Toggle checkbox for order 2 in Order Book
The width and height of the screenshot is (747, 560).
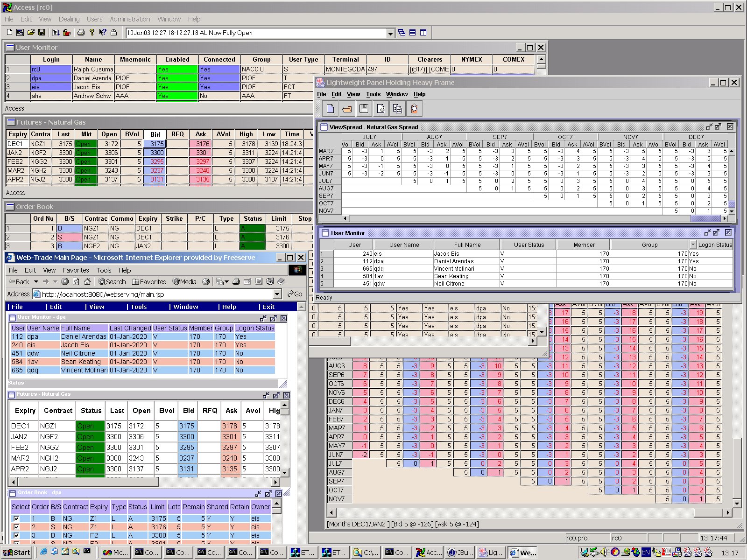(x=16, y=527)
